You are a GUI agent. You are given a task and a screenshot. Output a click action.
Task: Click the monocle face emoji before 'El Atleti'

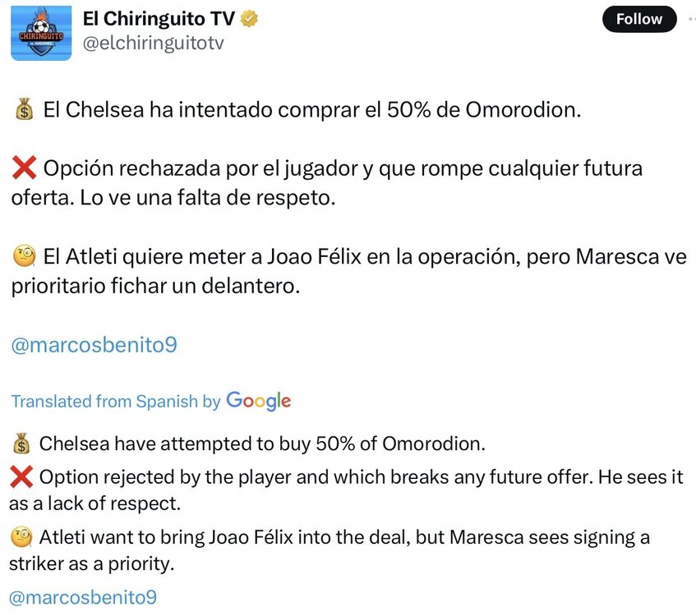24,256
